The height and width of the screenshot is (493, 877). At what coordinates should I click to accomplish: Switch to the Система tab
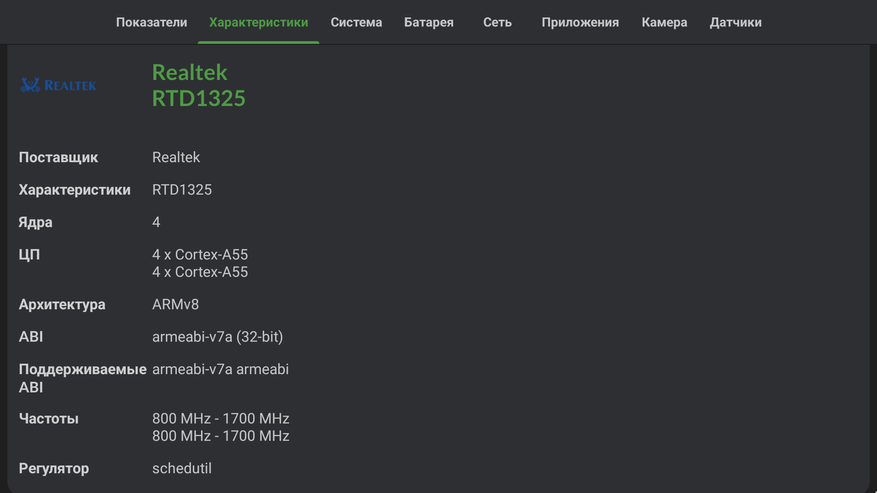356,22
